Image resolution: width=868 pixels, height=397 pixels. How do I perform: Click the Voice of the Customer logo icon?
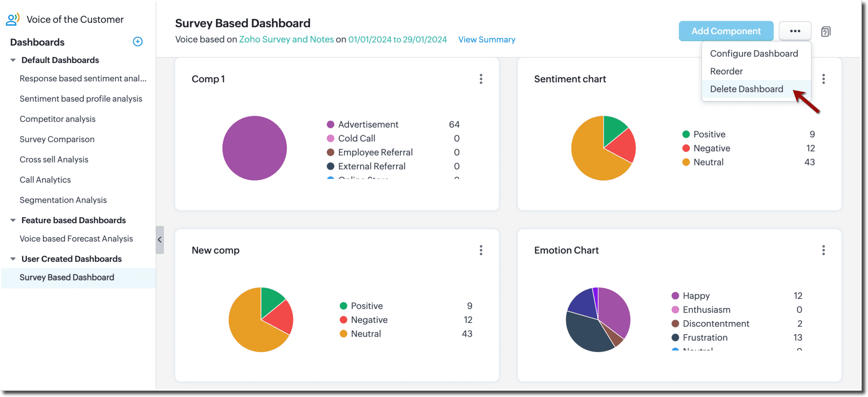13,20
